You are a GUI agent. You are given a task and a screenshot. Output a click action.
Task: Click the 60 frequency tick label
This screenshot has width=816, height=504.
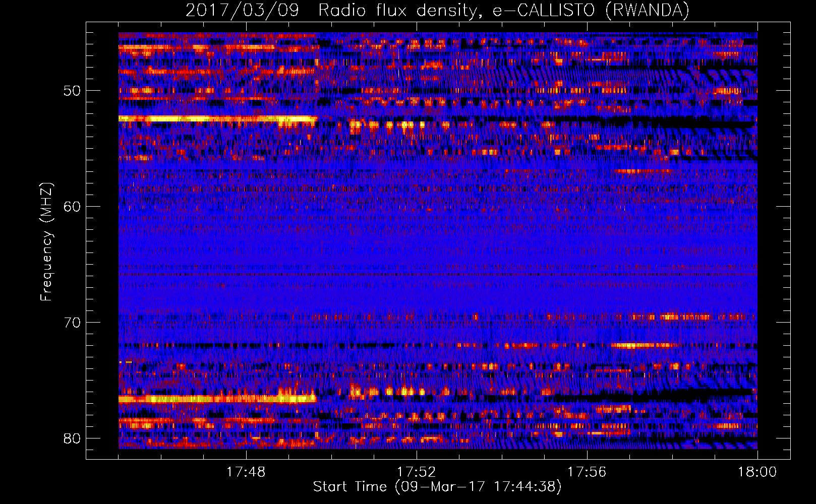[72, 207]
